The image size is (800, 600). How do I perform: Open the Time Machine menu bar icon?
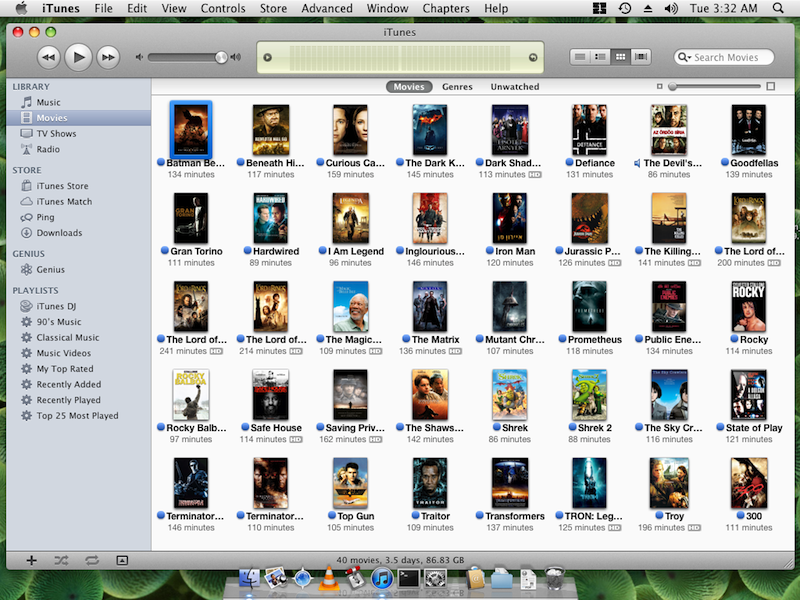[624, 8]
